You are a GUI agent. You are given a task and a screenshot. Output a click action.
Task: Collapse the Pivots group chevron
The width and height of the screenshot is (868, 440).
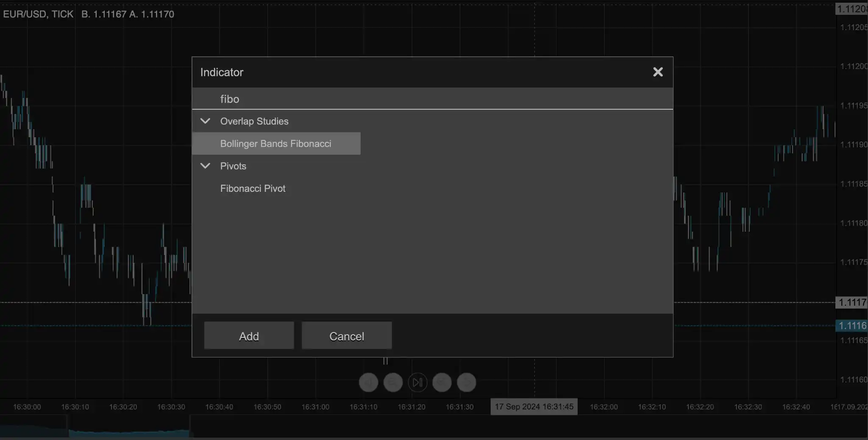205,166
